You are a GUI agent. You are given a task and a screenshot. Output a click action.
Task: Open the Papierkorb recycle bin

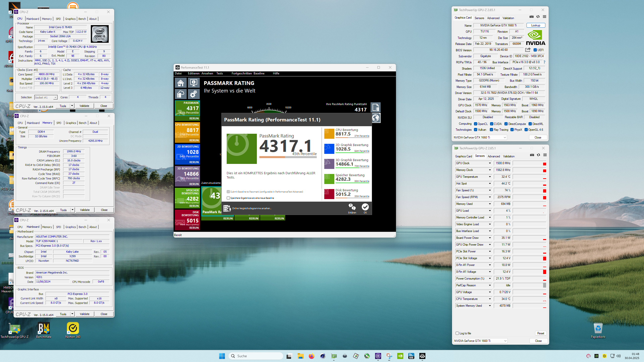click(x=598, y=331)
